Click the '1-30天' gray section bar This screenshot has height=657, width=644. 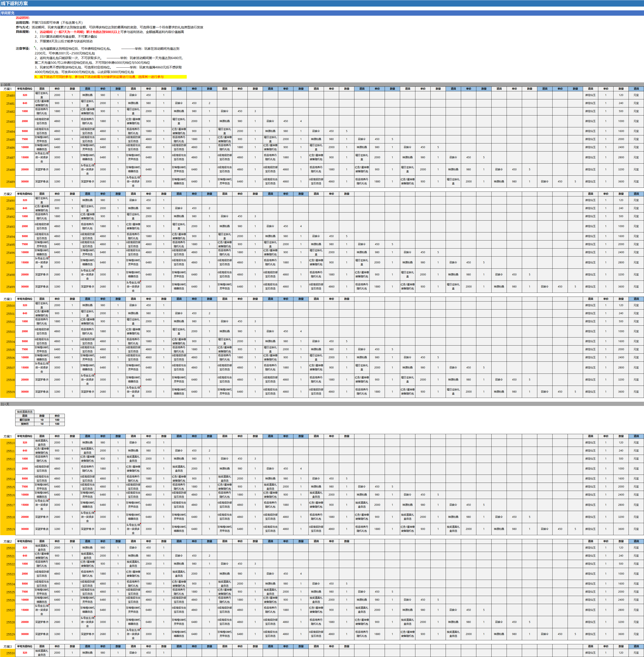tap(322, 85)
